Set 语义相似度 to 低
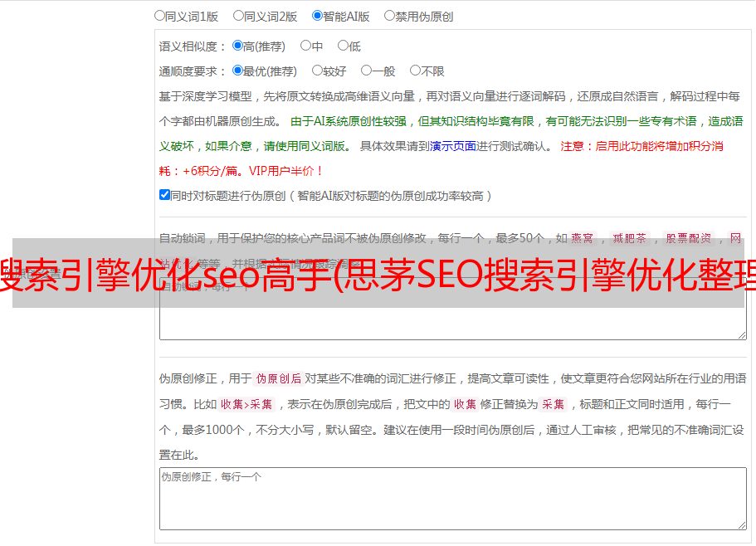The image size is (756, 546). click(x=343, y=46)
